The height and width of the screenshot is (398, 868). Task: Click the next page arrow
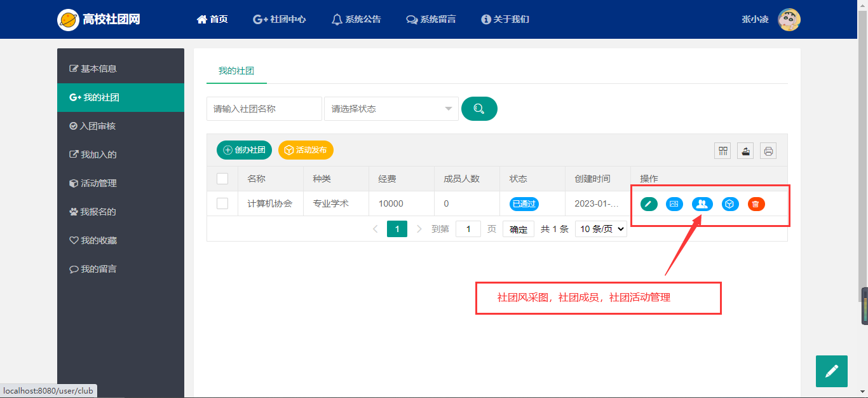click(419, 229)
